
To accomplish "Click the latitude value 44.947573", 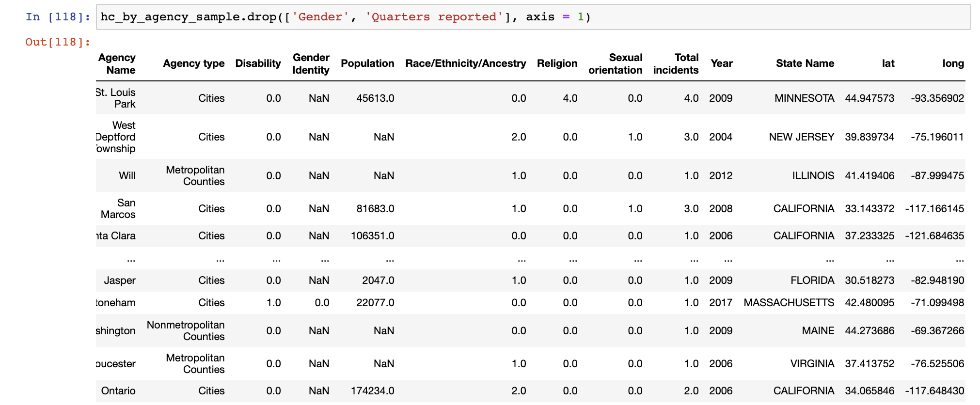I will [869, 98].
